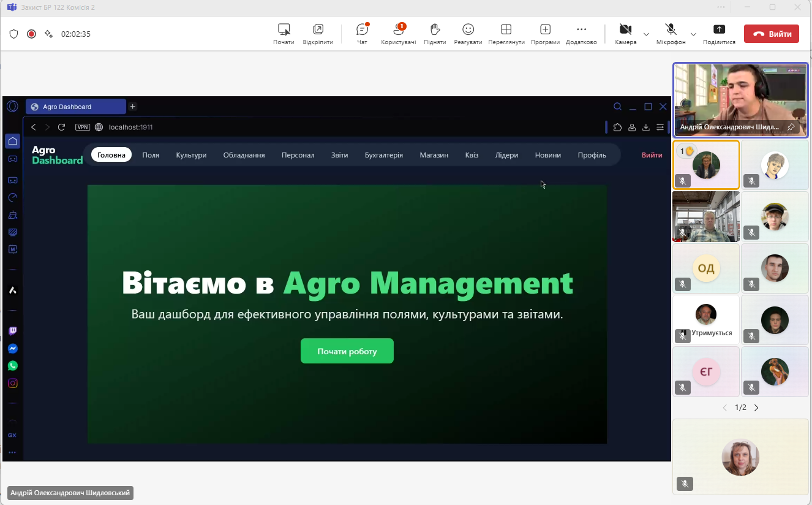Screen dimensions: 812x505
Task: Open the Персонал nav item
Action: (298, 155)
